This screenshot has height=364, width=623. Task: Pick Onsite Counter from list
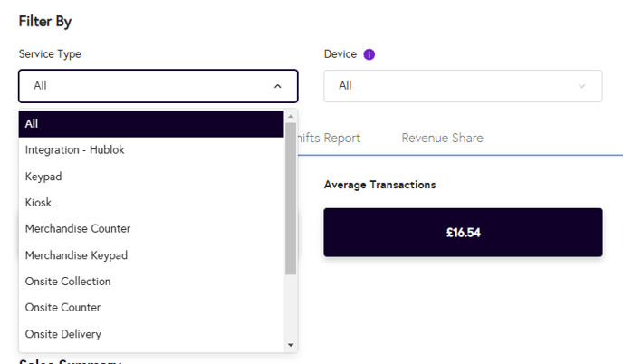point(62,308)
